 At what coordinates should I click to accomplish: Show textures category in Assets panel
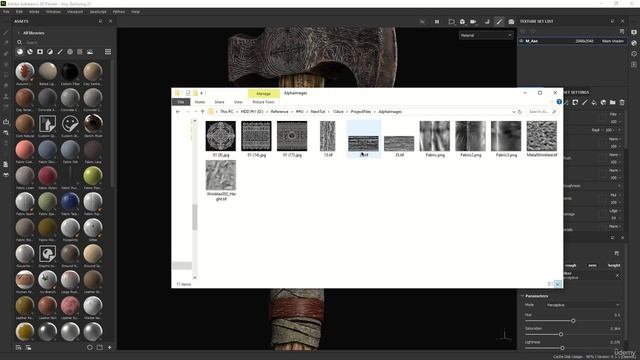80,52
